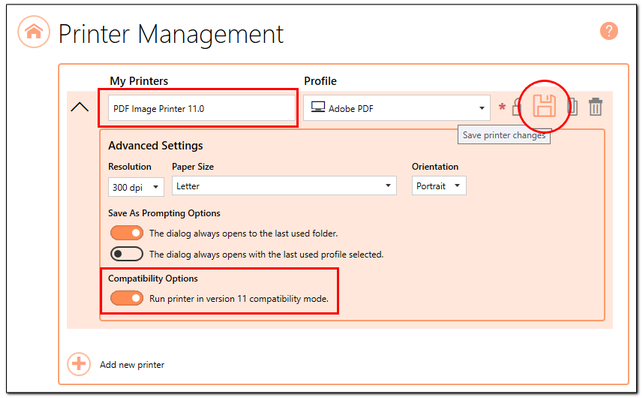Toggle version 11 compatibility mode switch
The image size is (643, 398).
coord(127,298)
